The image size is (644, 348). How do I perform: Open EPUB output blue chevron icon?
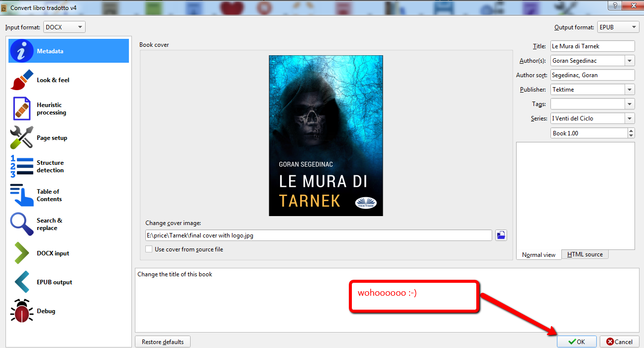point(21,282)
